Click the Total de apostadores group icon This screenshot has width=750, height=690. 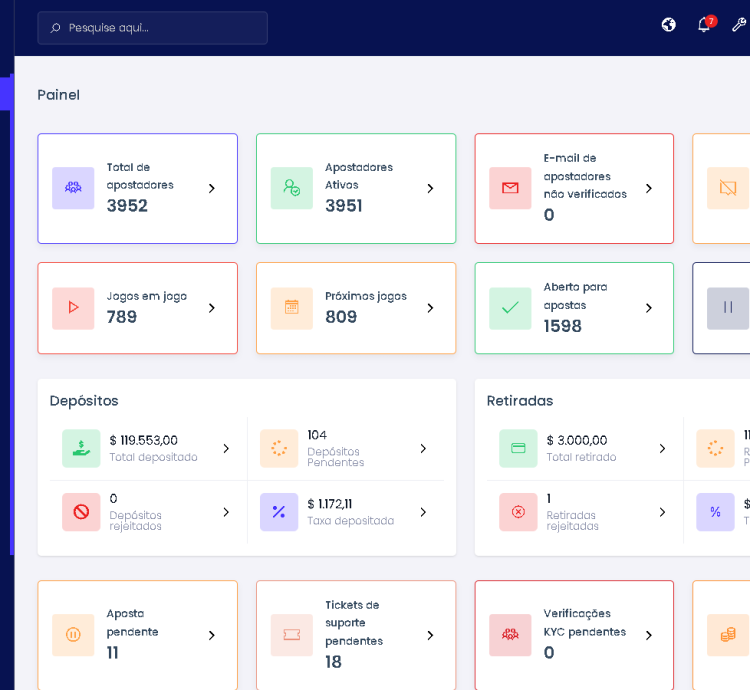pyautogui.click(x=73, y=188)
